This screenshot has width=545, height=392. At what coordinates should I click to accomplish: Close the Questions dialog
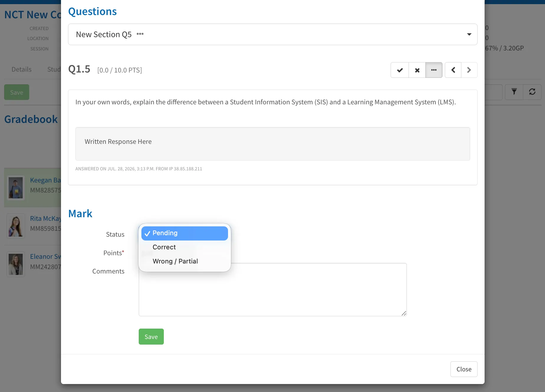coord(464,369)
